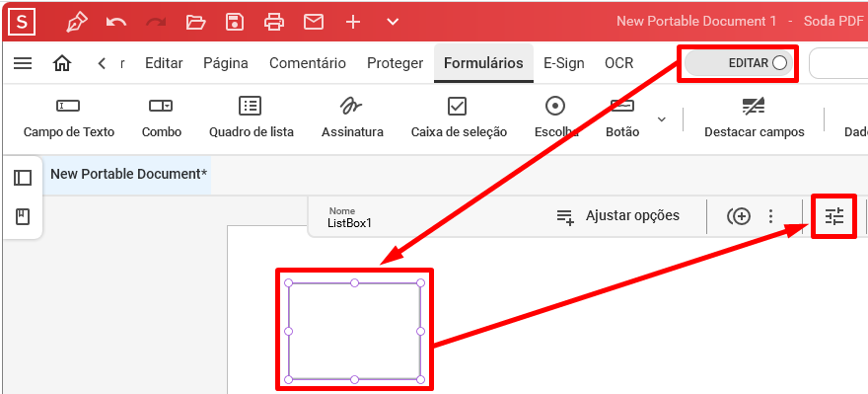Open the OCR tab
868x394 pixels.
[618, 63]
